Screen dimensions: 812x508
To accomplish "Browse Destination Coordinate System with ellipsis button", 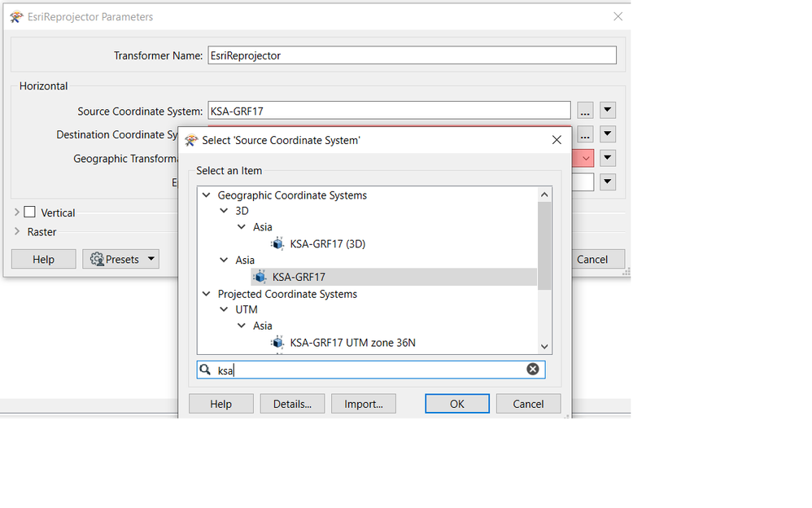I will tap(585, 134).
